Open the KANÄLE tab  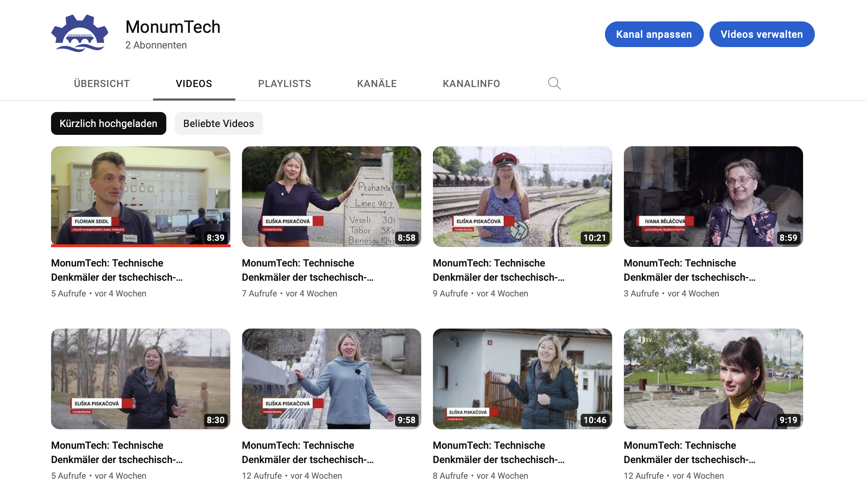[377, 83]
